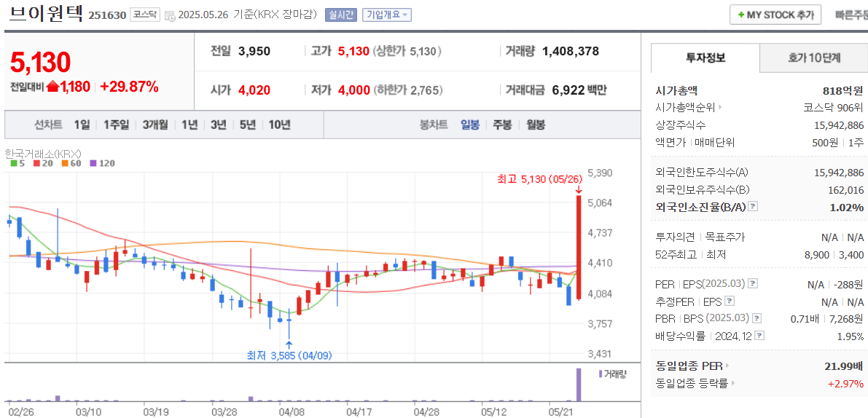Click the purple 거래량 legend marker

tap(601, 374)
